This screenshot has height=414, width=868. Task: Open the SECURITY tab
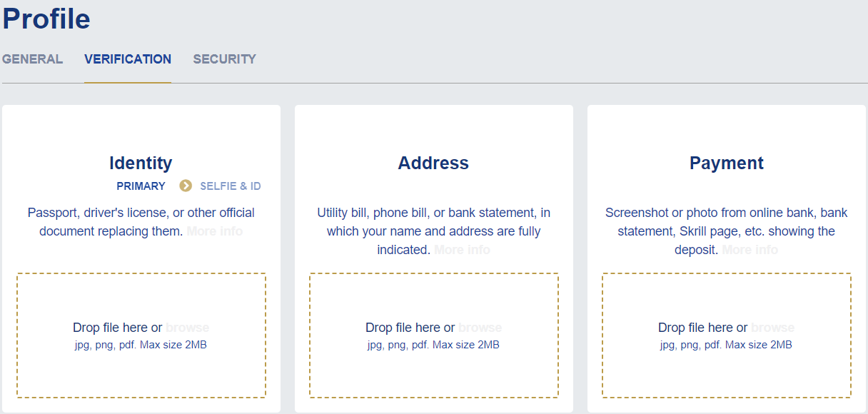point(224,59)
